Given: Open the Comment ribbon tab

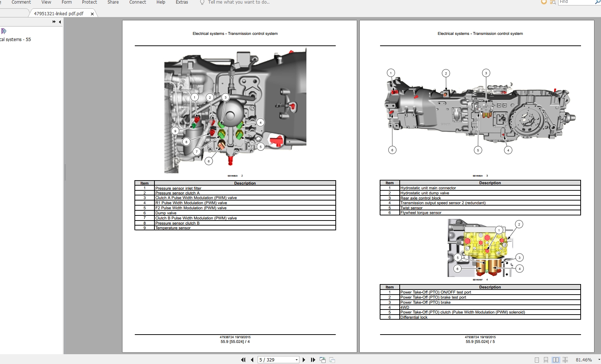Looking at the screenshot, I should click(x=21, y=2).
